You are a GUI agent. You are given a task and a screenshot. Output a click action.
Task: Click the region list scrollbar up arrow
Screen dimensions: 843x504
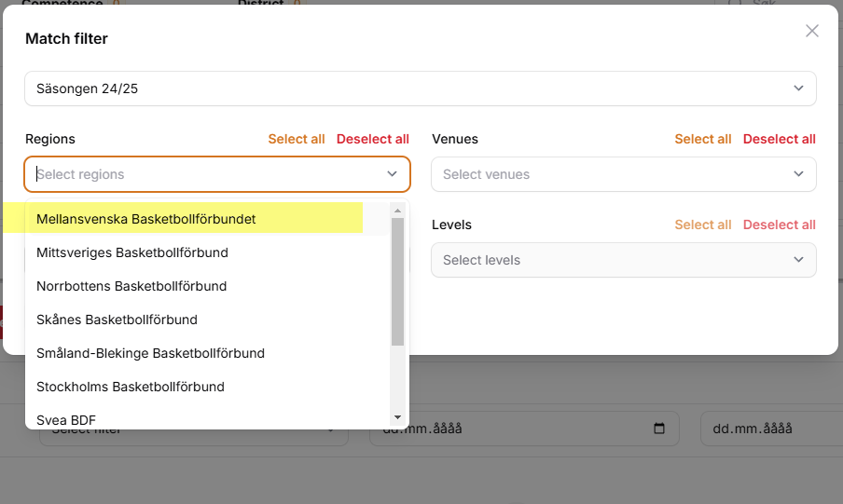pyautogui.click(x=398, y=211)
